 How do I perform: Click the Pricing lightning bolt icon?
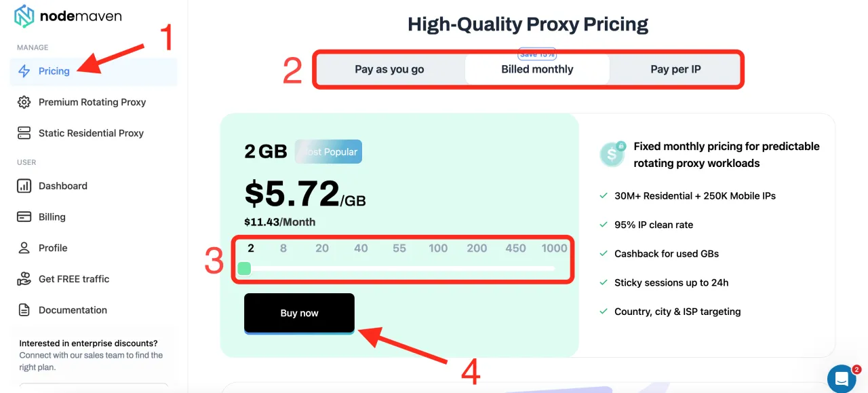(24, 71)
